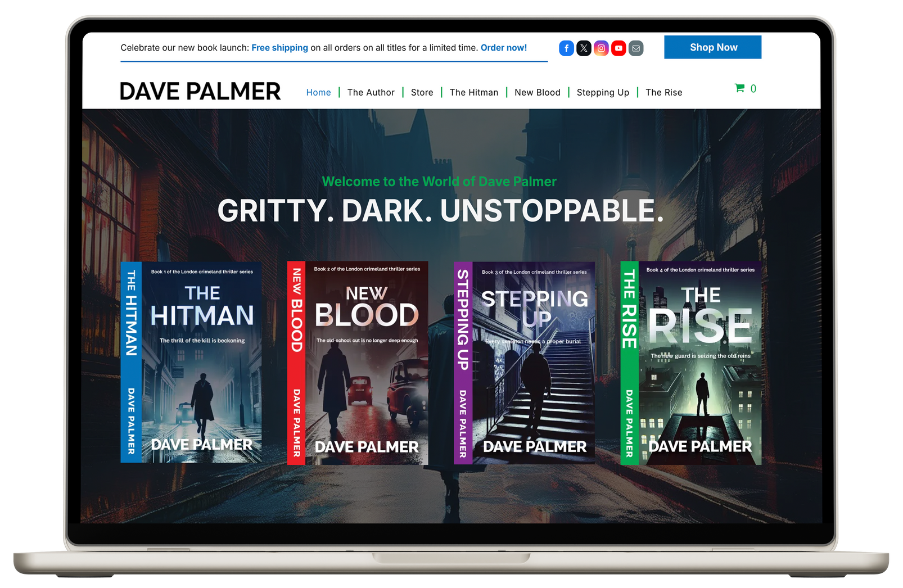The image size is (903, 588).
Task: Open the shopping cart icon
Action: [739, 88]
